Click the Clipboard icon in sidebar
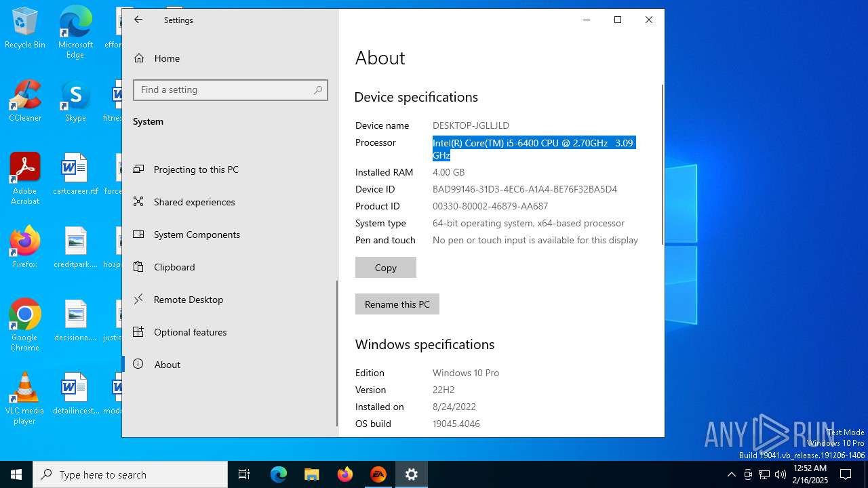Screen dimensions: 868x488 pyautogui.click(x=138, y=267)
